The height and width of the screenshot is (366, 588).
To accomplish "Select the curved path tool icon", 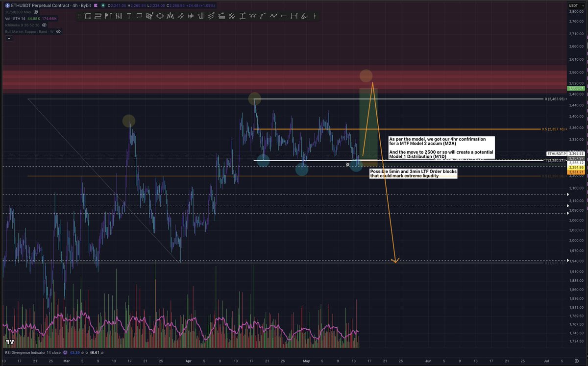I will coord(263,16).
